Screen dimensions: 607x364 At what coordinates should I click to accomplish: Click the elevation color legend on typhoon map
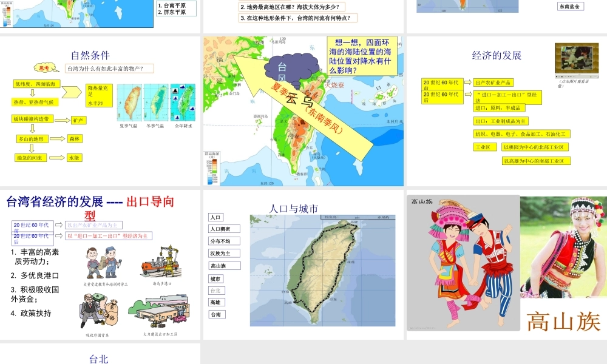coord(211,167)
